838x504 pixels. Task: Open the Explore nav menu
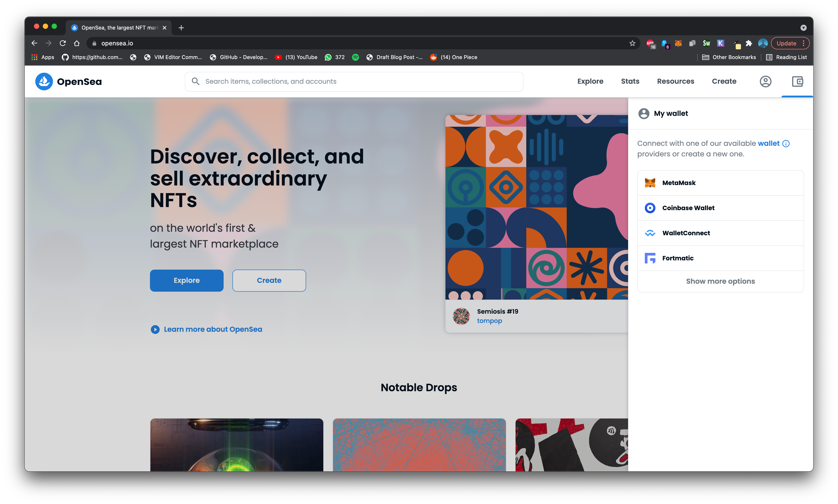590,82
